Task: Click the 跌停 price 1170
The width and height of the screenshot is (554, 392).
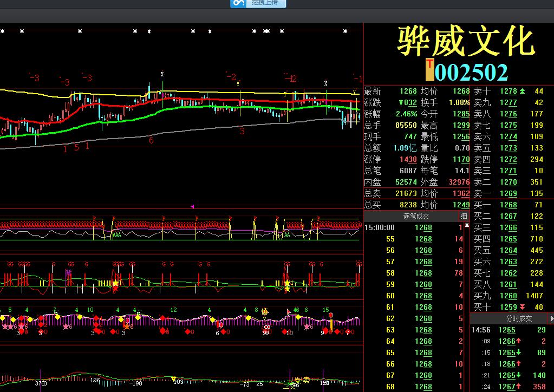Action: [x=461, y=160]
